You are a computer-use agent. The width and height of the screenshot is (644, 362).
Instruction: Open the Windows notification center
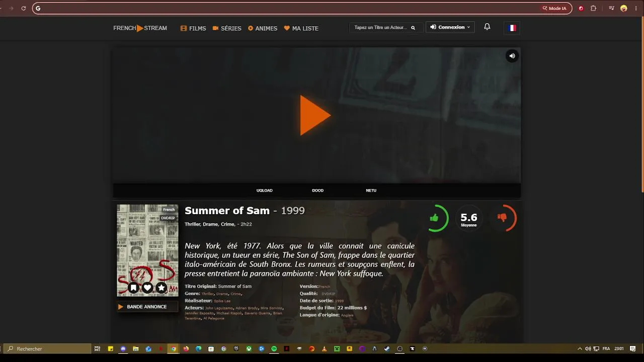(x=633, y=348)
